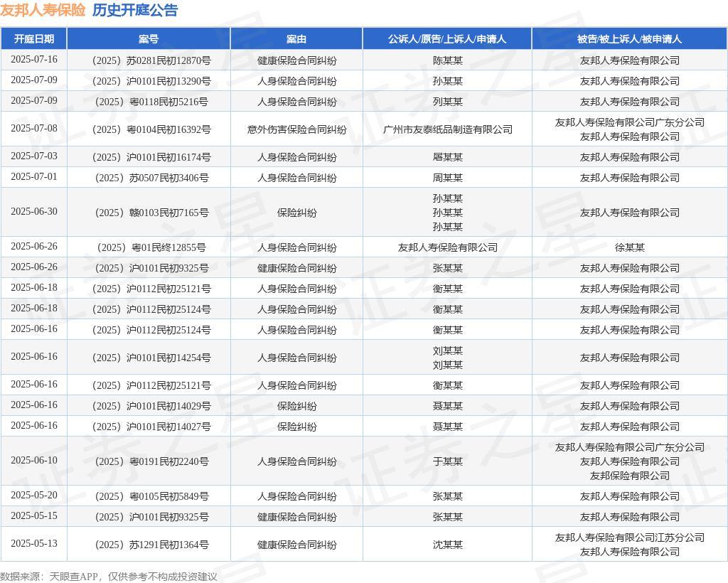Viewport: 728px width, 583px height.
Task: Click the 数据来源 footer note
Action: 109,577
